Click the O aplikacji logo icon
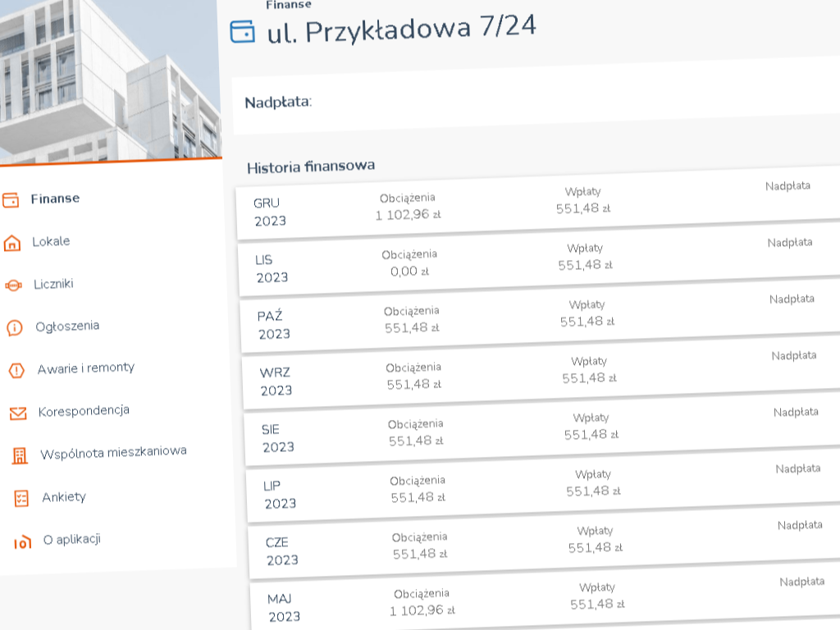Image resolution: width=840 pixels, height=630 pixels. 23,541
